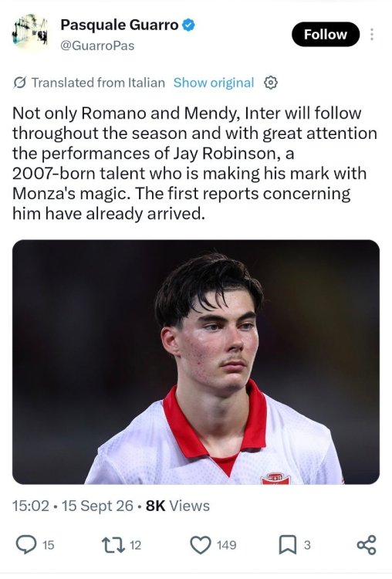Screen dimensions: 392x579
Task: Follow Pasquale Guarro
Action: tap(326, 34)
